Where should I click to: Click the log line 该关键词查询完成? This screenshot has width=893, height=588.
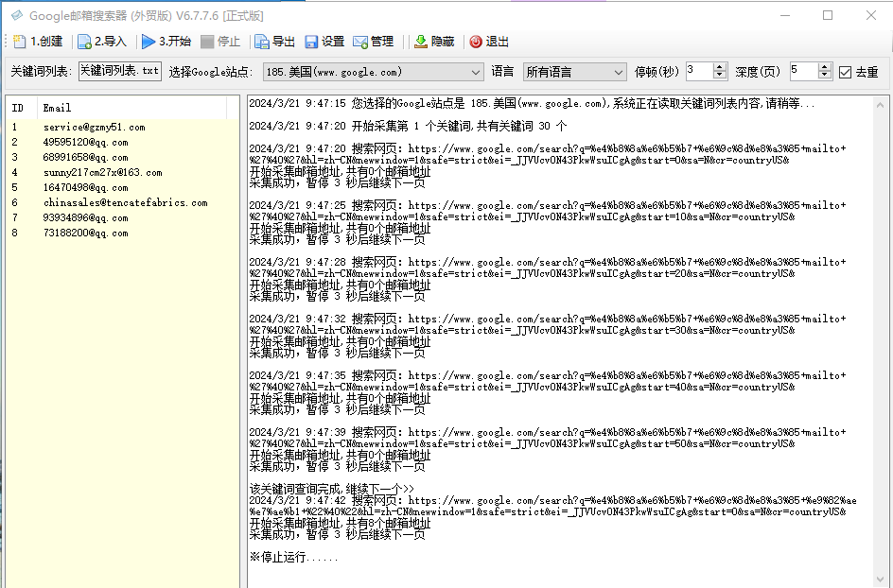331,489
